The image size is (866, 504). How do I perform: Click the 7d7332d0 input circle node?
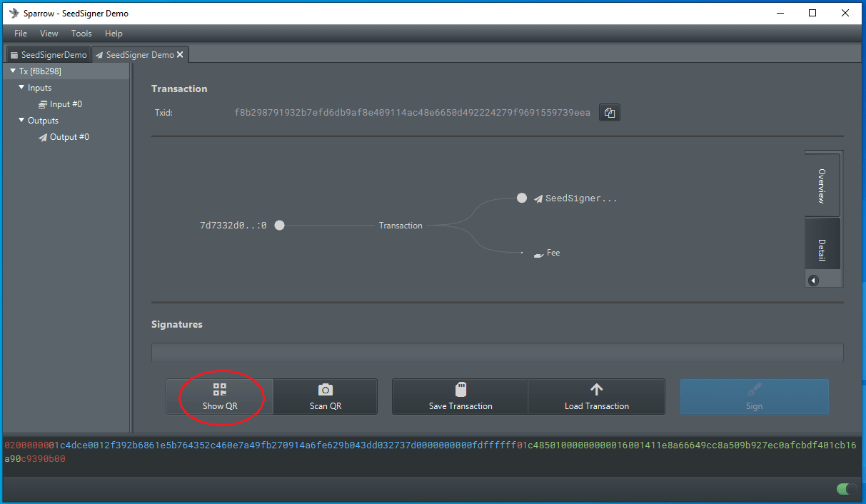point(280,226)
